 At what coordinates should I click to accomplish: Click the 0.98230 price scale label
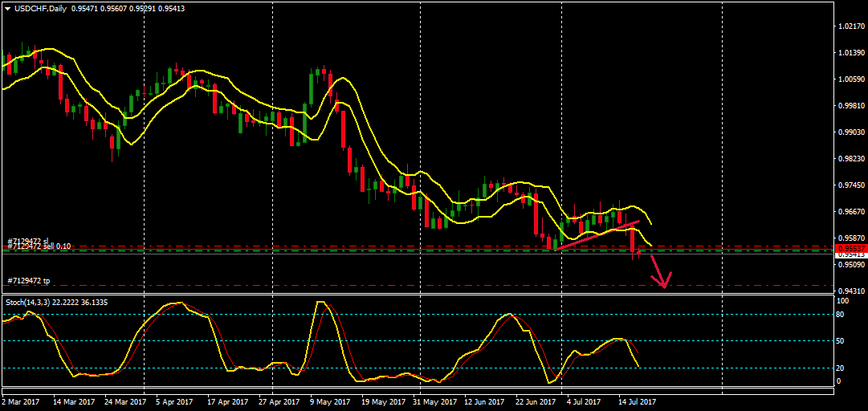point(850,159)
